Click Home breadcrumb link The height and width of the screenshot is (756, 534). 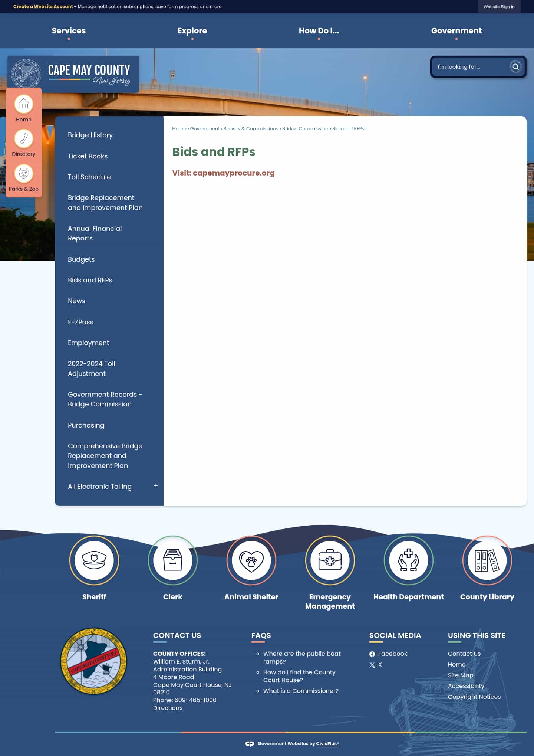(x=179, y=129)
